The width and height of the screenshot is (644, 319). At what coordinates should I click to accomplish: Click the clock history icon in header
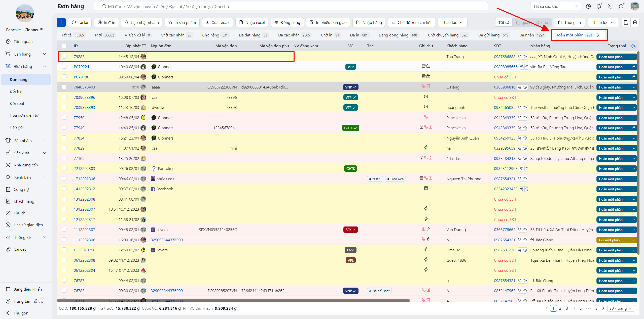click(588, 7)
